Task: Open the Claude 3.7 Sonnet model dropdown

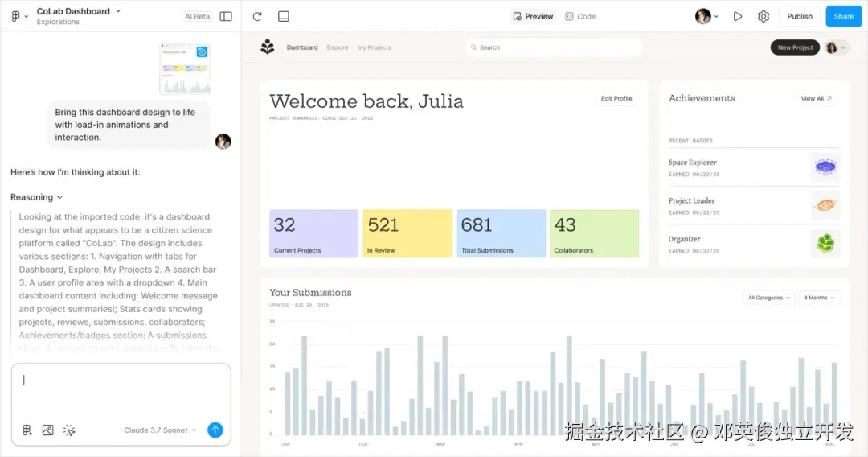Action: click(160, 430)
